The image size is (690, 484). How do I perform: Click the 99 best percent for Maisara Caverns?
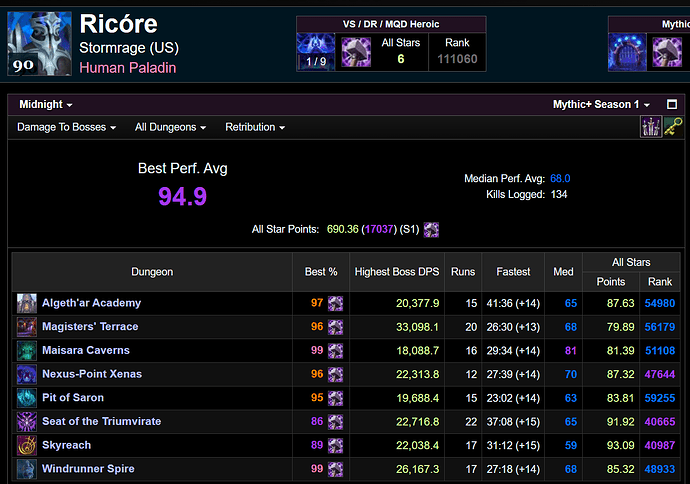[x=317, y=351]
